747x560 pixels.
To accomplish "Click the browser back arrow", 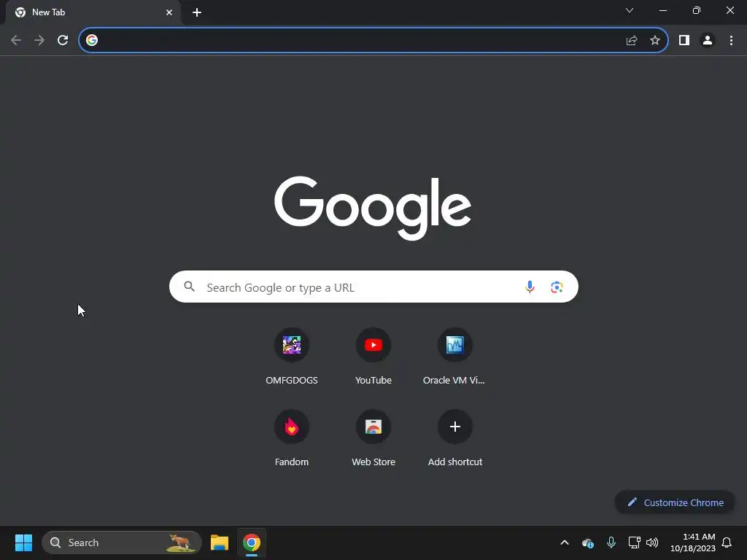I will (x=16, y=41).
